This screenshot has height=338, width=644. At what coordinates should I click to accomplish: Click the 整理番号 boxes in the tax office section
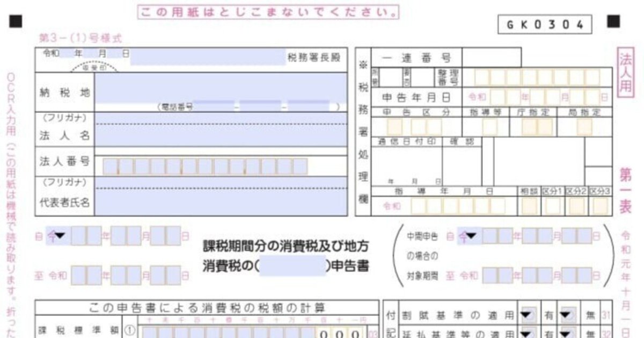pyautogui.click(x=537, y=77)
